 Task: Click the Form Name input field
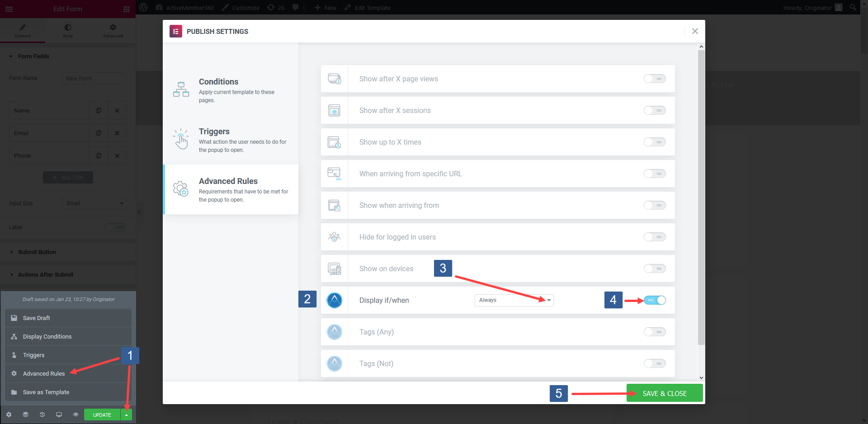[x=94, y=78]
